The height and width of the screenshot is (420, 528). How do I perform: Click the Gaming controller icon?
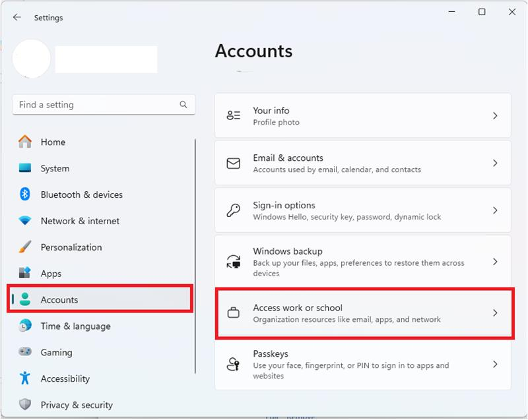(x=25, y=351)
